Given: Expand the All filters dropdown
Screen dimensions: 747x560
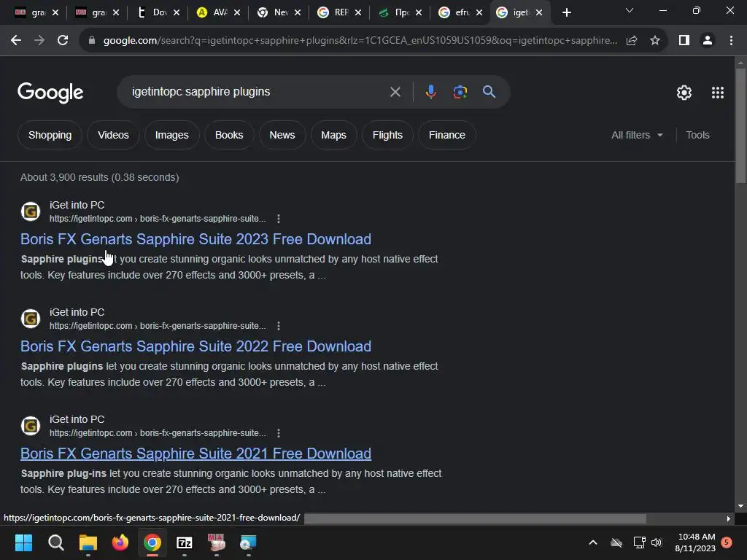Looking at the screenshot, I should click(637, 135).
